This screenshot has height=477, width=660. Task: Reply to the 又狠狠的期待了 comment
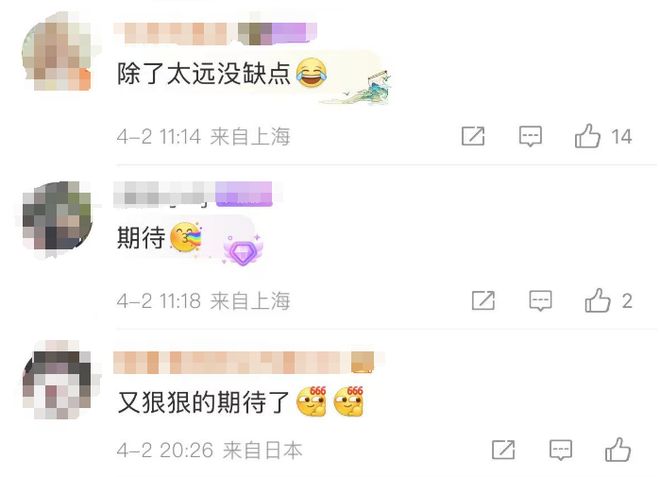click(561, 450)
